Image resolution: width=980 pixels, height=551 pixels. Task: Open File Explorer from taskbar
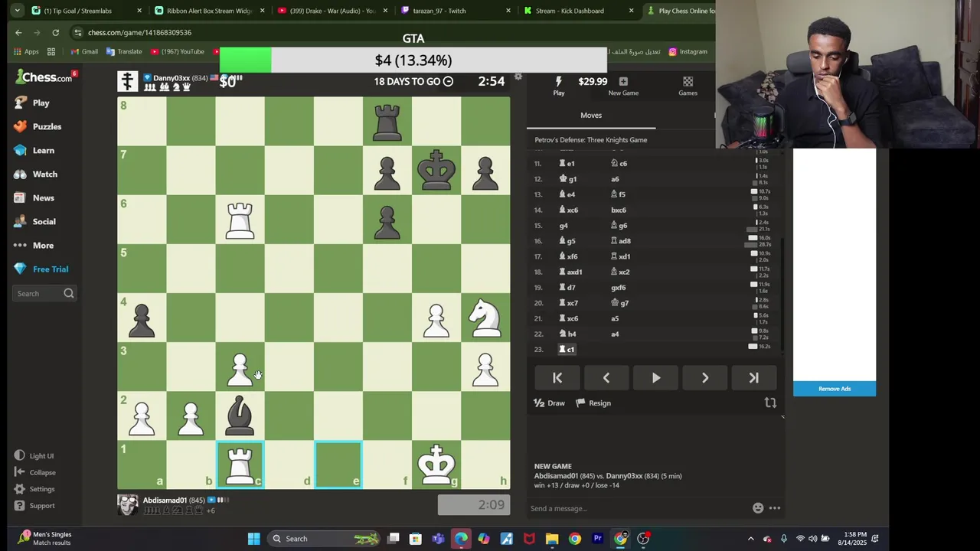552,538
